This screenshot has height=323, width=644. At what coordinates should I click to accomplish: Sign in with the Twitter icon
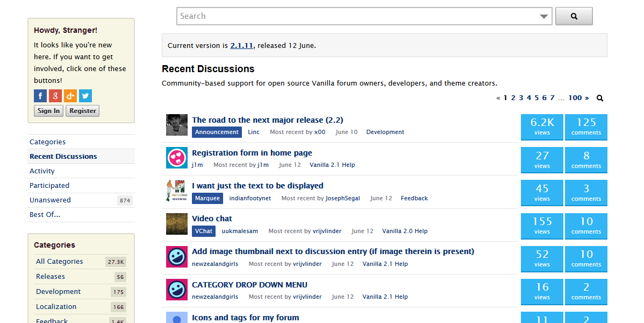85,96
